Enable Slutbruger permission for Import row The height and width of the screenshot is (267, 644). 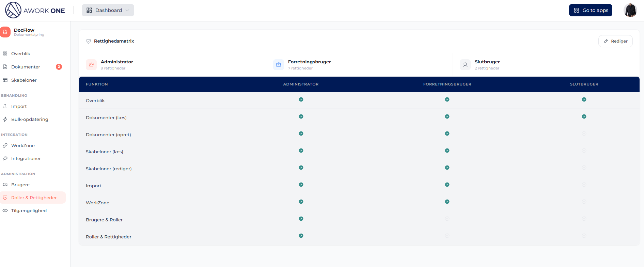pos(584,185)
